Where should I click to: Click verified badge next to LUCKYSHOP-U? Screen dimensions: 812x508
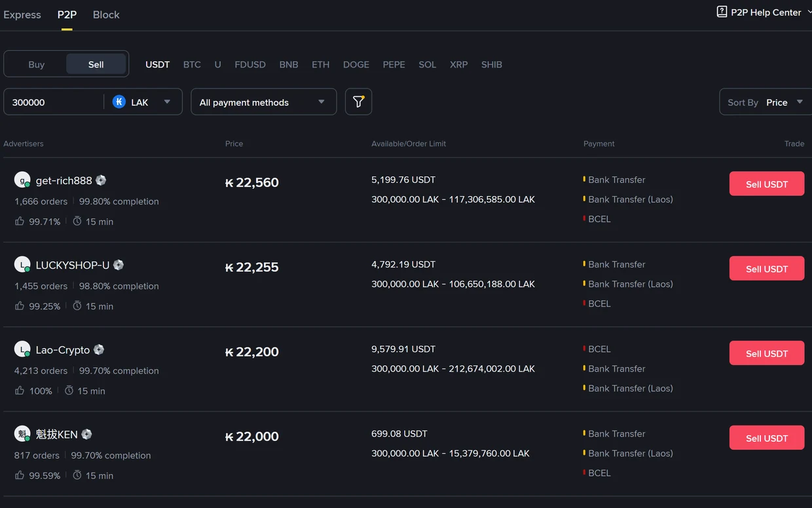point(119,265)
